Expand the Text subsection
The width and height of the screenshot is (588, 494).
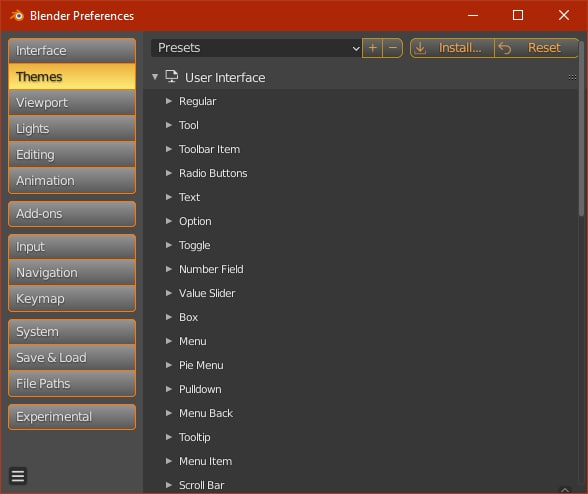(x=169, y=197)
